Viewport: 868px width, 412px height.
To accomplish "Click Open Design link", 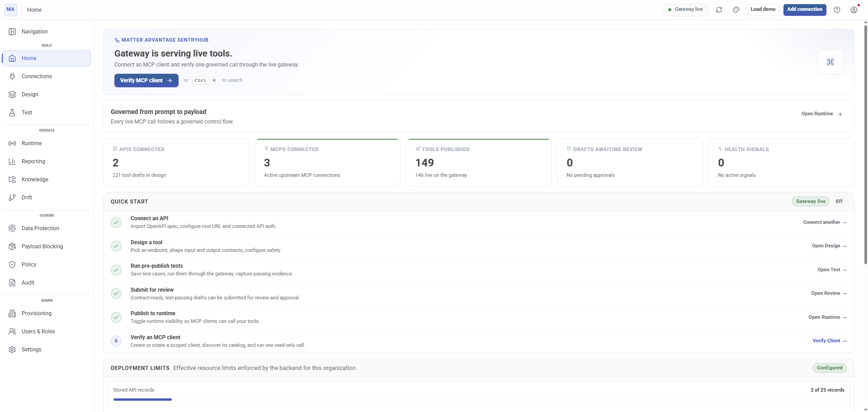I will point(829,246).
